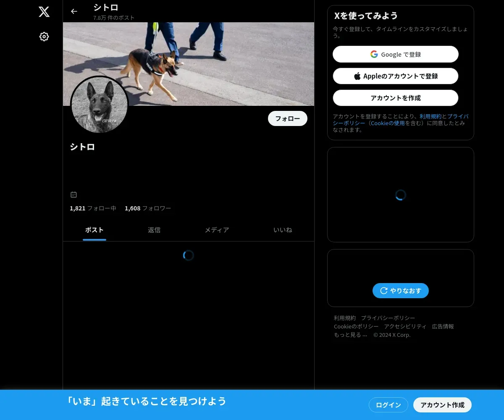
Task: View 1,821 フォロー中 list
Action: (x=93, y=208)
